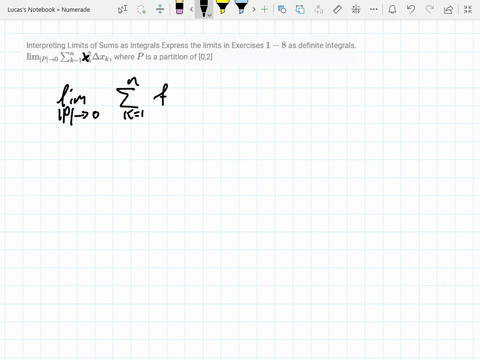Click the 'Interpreting Limits of Sums as Integrals' text
Viewport: 480px width, 360px height.
[93, 45]
